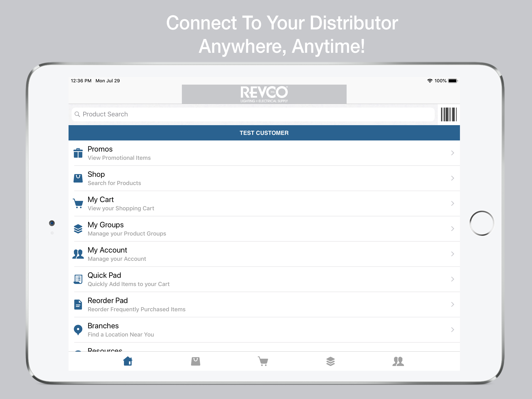Open the My Cart title text
Image resolution: width=532 pixels, height=399 pixels.
[x=100, y=199]
